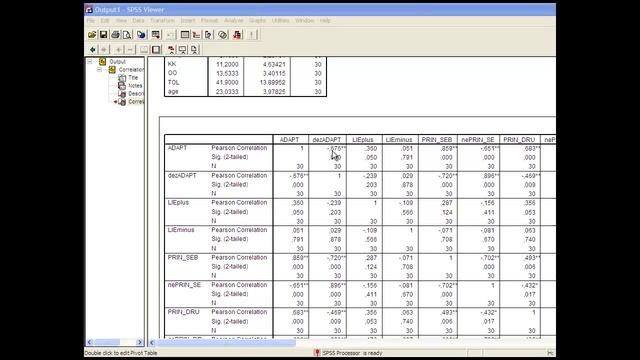Click the Undo toolbar icon
Viewport: 640px width, 360px height.
click(170, 35)
